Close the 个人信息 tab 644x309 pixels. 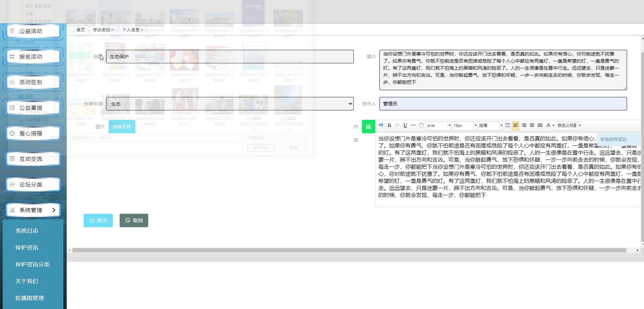(142, 30)
